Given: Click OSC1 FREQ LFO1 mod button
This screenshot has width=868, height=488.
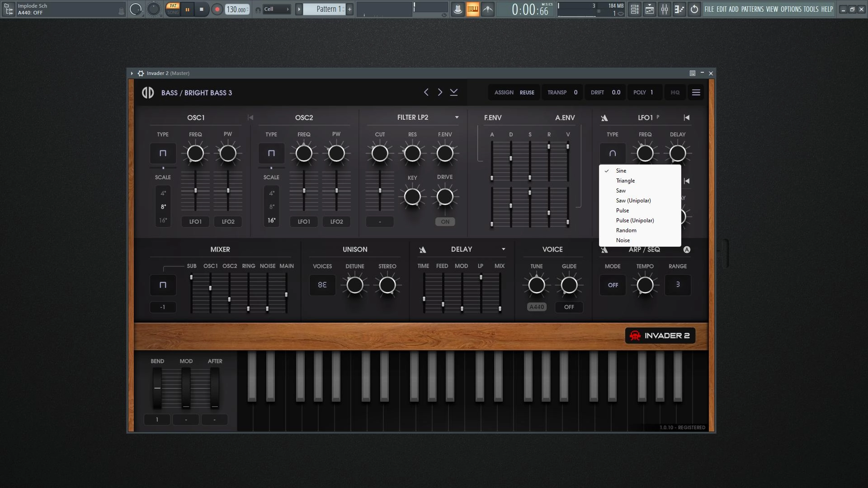Looking at the screenshot, I should [x=195, y=222].
